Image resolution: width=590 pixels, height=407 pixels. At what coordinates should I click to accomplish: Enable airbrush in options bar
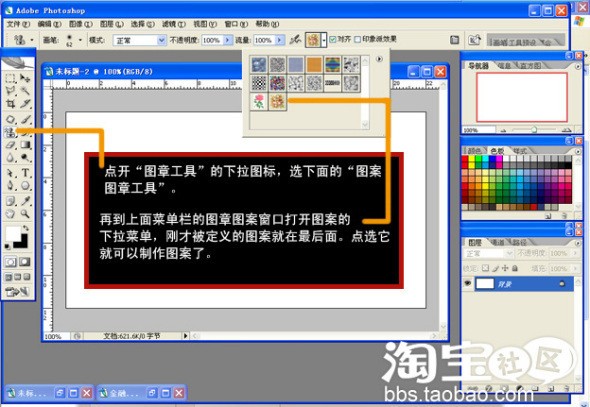click(x=296, y=39)
